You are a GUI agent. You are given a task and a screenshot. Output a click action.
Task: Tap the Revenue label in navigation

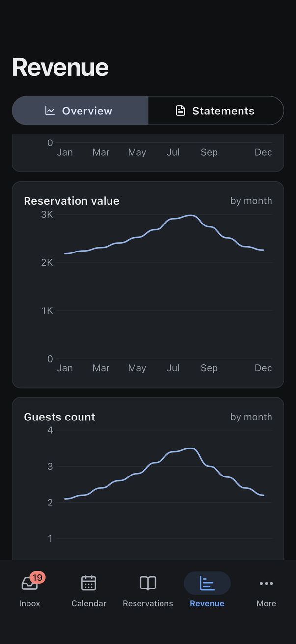tap(207, 603)
